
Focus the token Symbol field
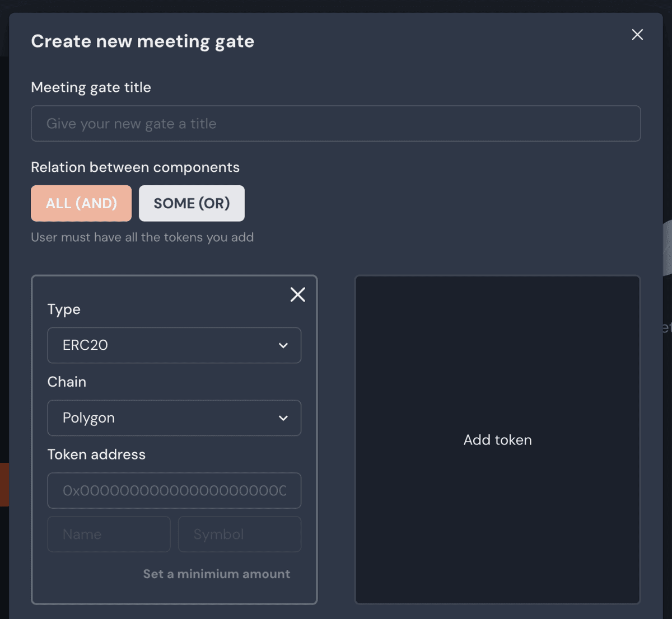(x=240, y=534)
